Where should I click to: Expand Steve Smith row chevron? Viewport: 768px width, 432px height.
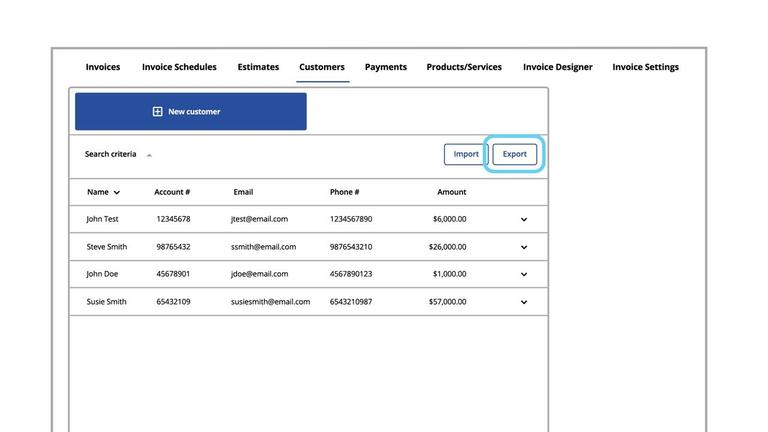tap(523, 247)
